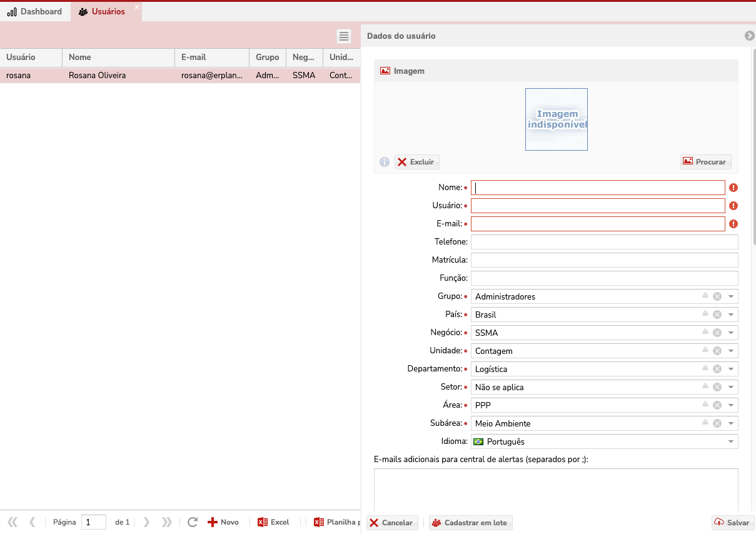Sort by the Grupo column header
This screenshot has height=534, width=756.
(x=268, y=58)
